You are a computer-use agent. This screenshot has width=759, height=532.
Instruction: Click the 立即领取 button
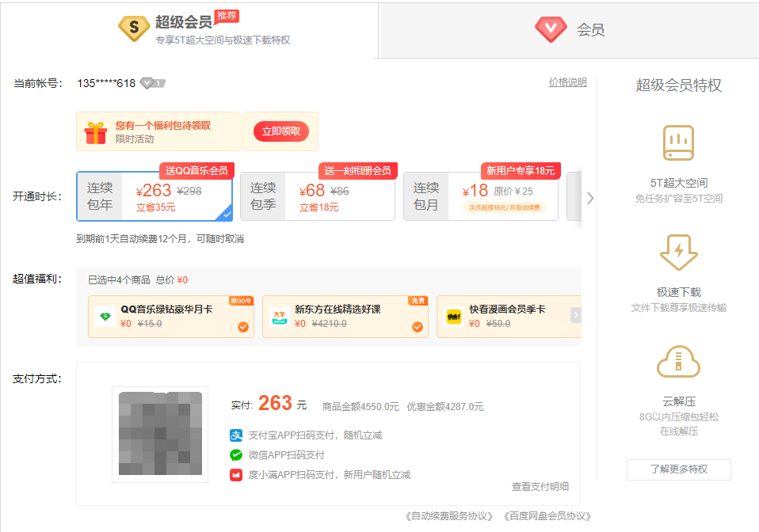(x=281, y=131)
